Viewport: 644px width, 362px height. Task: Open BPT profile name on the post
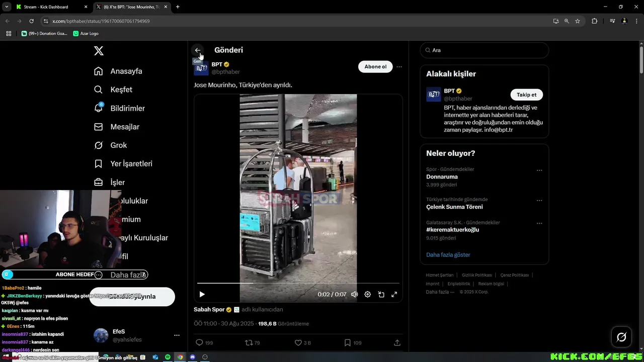pyautogui.click(x=217, y=64)
